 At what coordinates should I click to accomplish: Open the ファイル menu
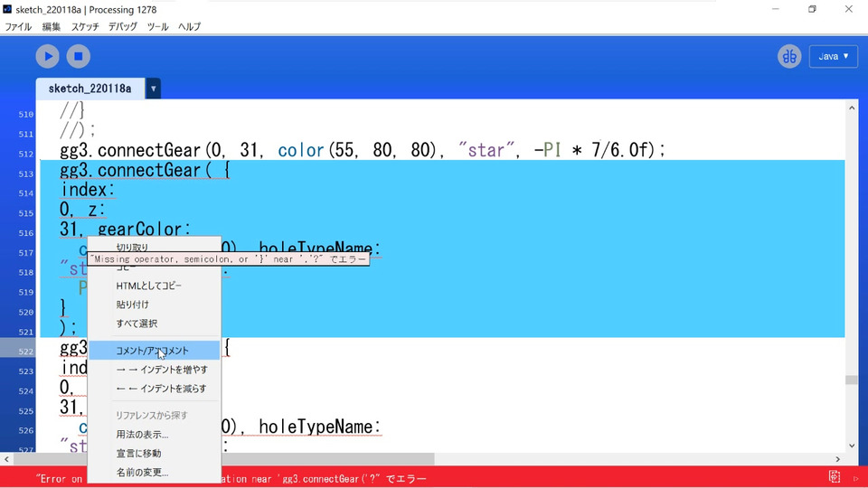pyautogui.click(x=18, y=26)
